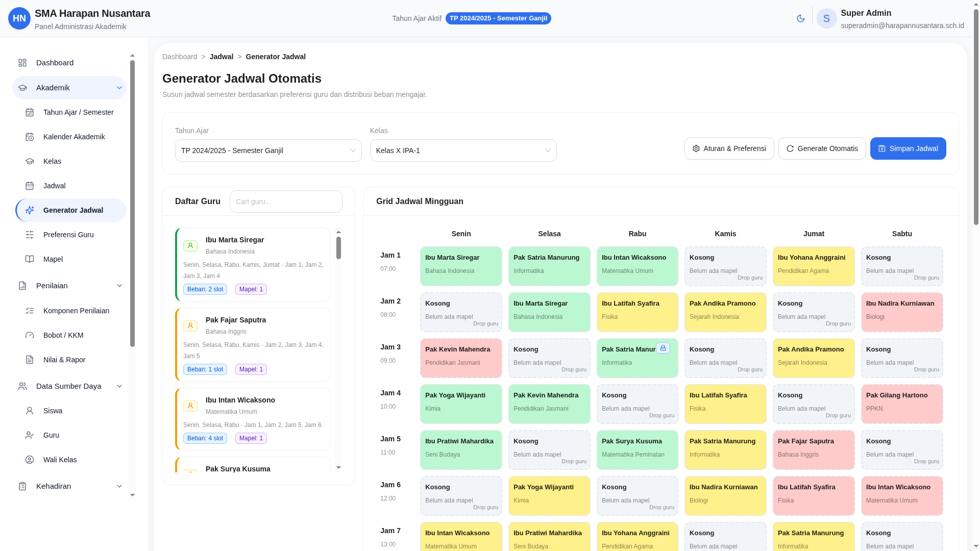Image resolution: width=980 pixels, height=551 pixels.
Task: Go to Nilai & Rapor page
Action: tap(64, 360)
